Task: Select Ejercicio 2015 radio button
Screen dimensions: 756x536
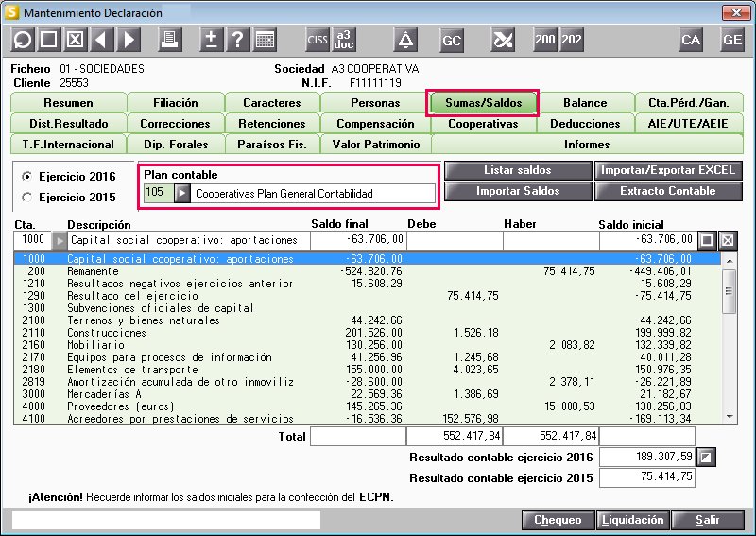Action: coord(27,198)
